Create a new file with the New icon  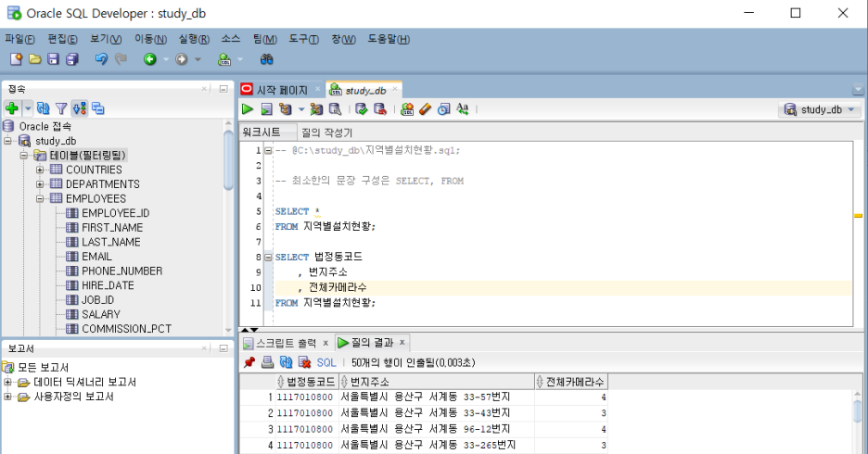16,59
